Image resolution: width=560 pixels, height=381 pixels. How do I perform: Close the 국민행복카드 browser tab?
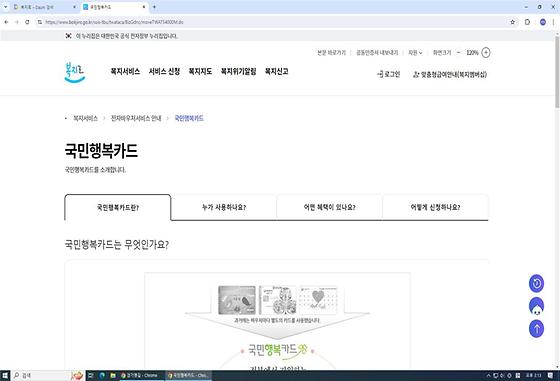(x=144, y=7)
